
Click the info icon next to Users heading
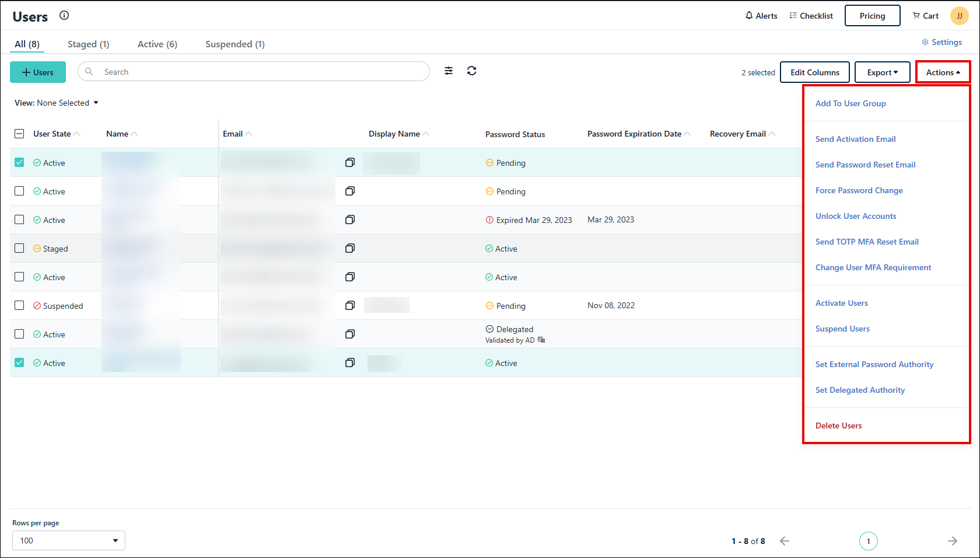(64, 15)
